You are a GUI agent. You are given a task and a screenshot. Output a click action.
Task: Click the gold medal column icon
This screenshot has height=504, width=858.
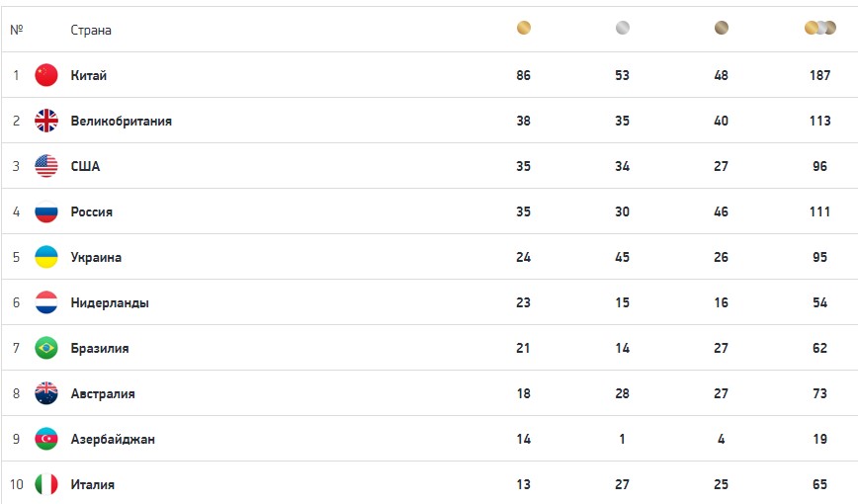click(524, 28)
